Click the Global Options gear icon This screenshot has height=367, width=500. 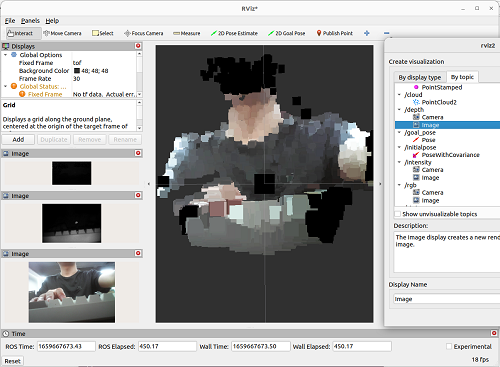coord(14,55)
